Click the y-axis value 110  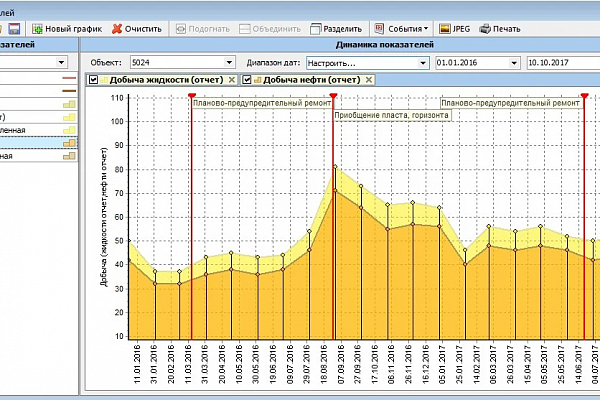point(117,98)
